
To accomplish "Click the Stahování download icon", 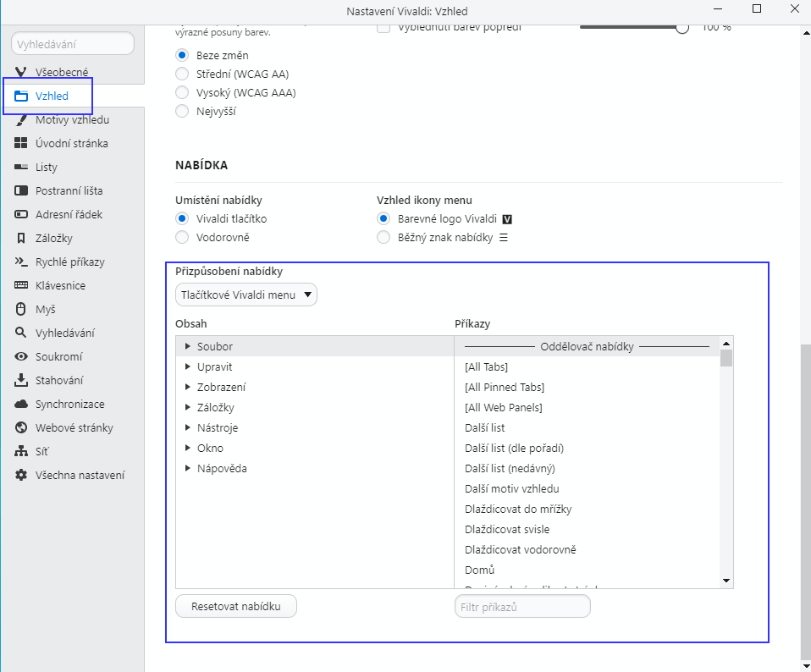I will click(20, 380).
